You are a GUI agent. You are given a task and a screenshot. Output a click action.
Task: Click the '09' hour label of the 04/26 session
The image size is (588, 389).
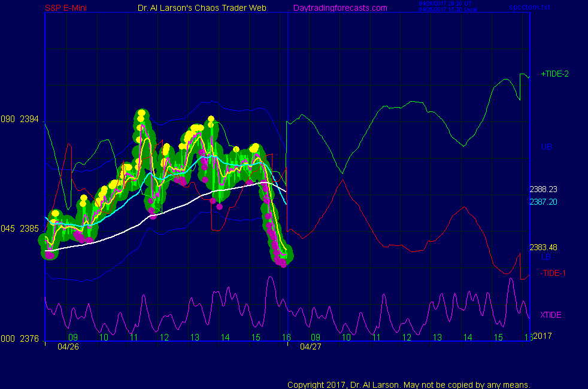(73, 338)
